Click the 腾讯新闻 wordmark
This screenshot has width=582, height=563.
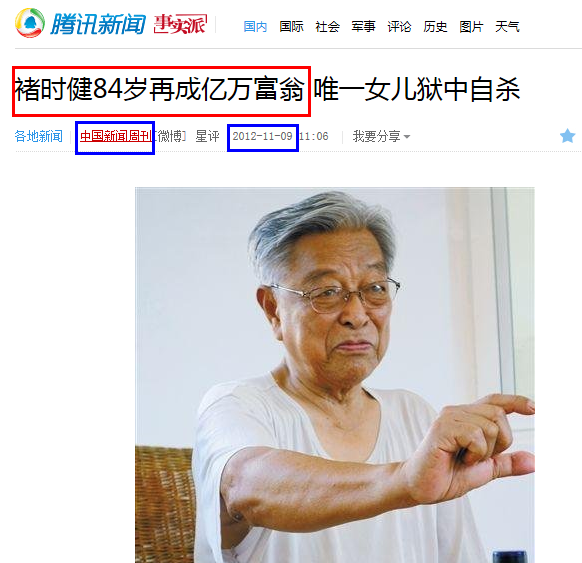pyautogui.click(x=98, y=24)
